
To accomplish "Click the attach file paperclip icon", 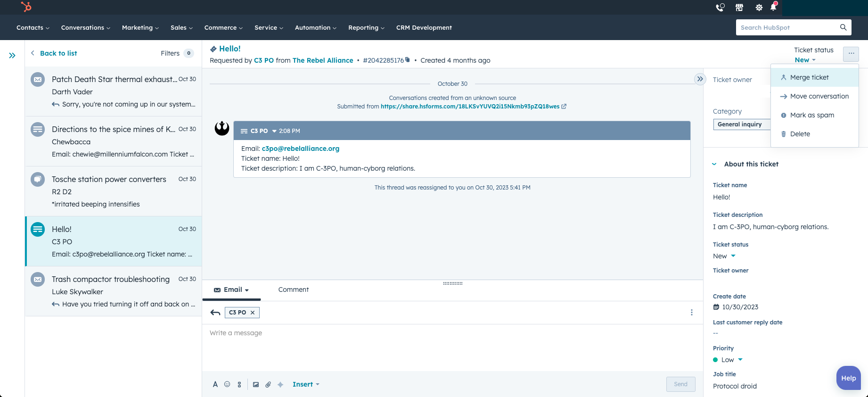I will tap(268, 384).
